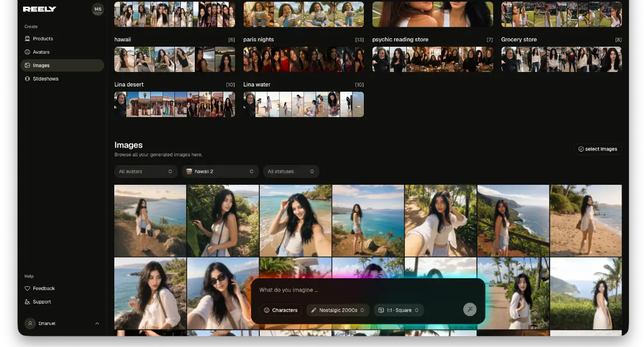Viewport: 644px width, 347px height.
Task: Expand the Emanuel account menu
Action: (62, 323)
